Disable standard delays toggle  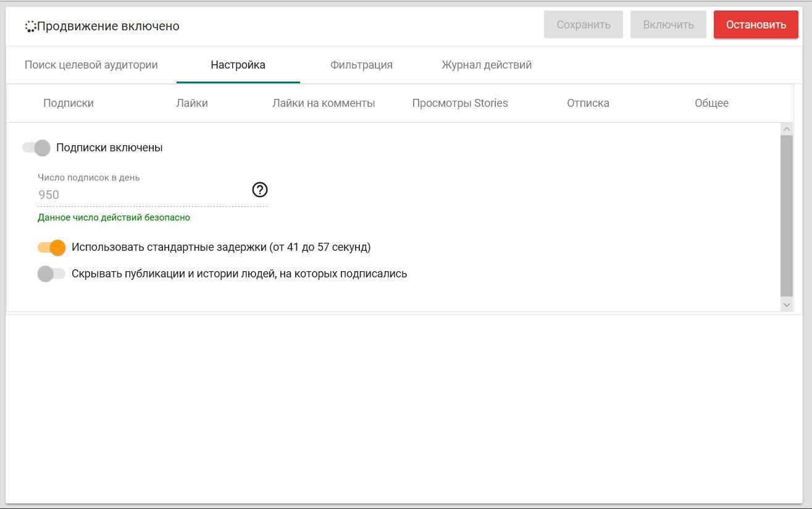click(x=52, y=247)
